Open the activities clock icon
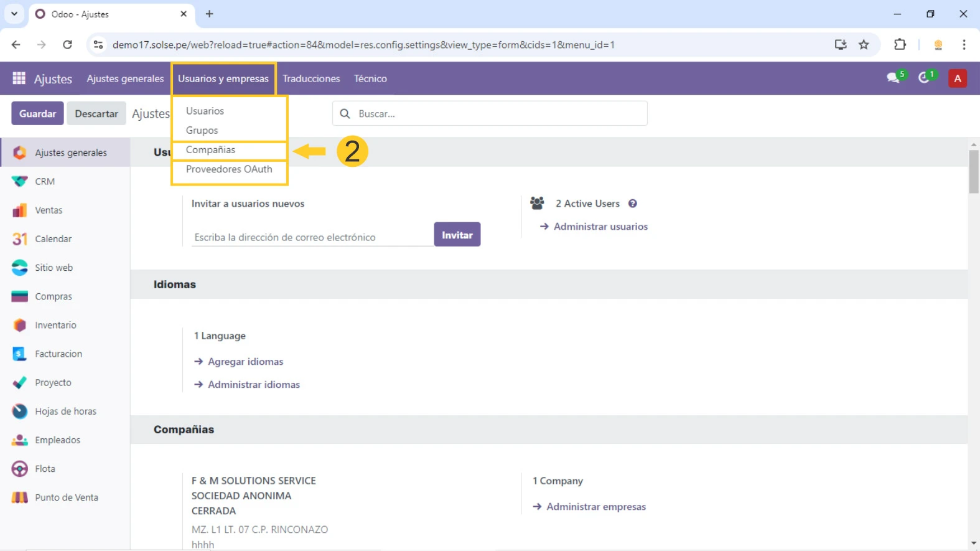The width and height of the screenshot is (980, 551). click(x=925, y=78)
